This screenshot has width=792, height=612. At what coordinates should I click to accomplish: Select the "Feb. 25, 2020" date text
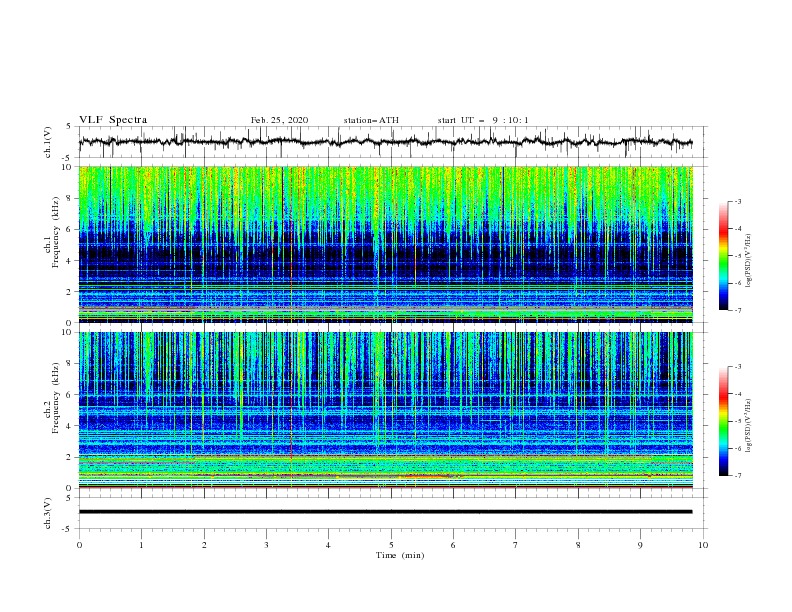(x=279, y=120)
